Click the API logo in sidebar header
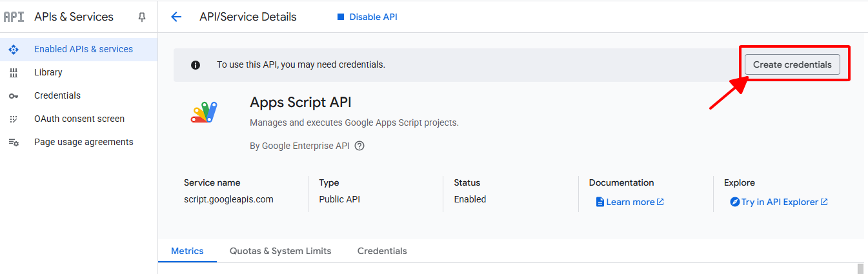The image size is (868, 274). click(14, 17)
